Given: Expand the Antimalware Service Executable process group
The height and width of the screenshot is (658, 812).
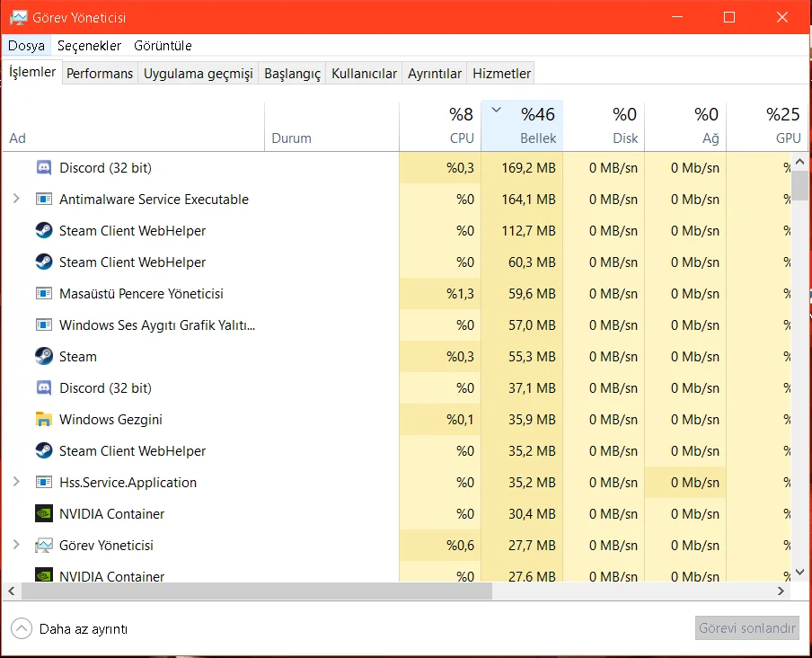Looking at the screenshot, I should point(16,199).
